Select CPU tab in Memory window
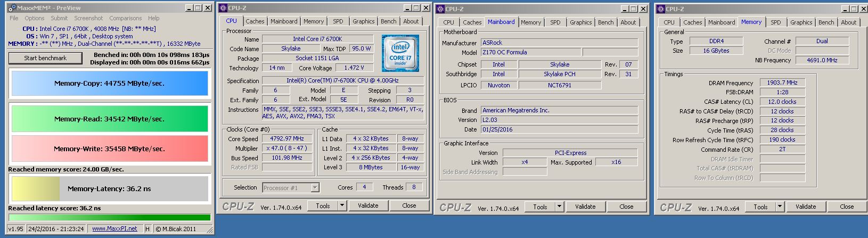Screen dimensions: 868x238 click(x=669, y=22)
